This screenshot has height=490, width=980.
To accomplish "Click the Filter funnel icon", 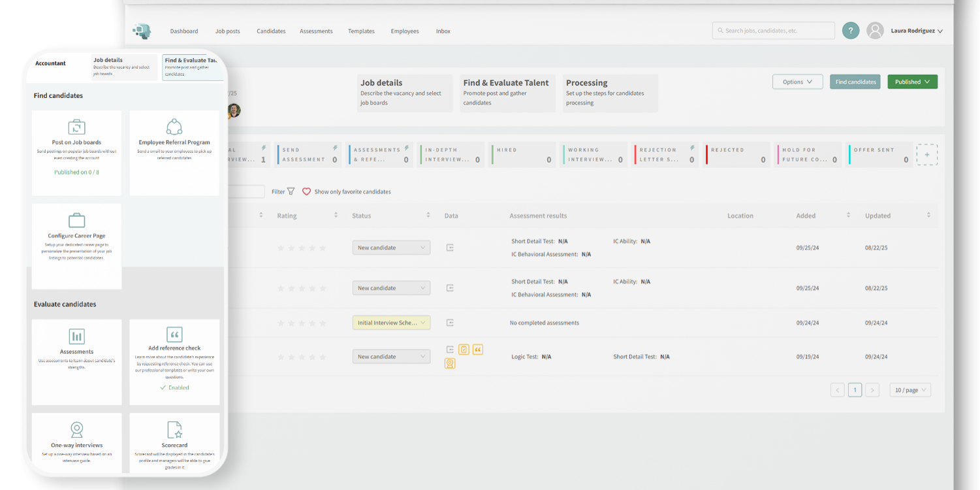I will (x=291, y=191).
